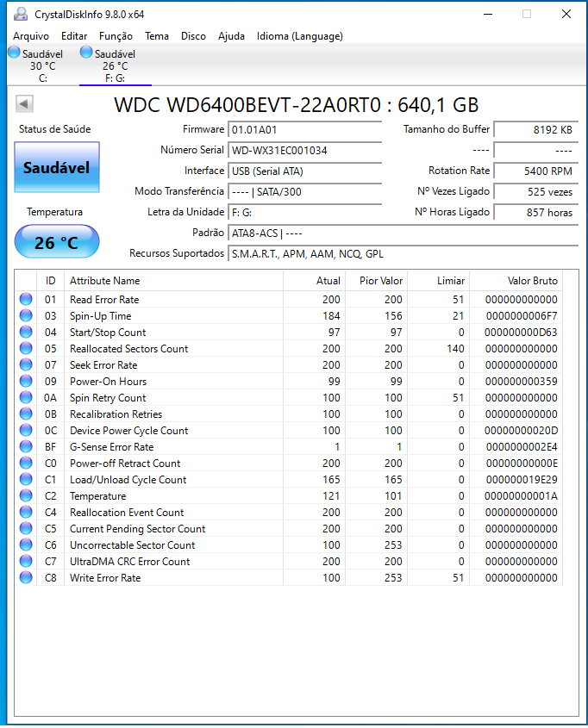The width and height of the screenshot is (588, 728).
Task: Select the F: G: drive health orb
Action: point(86,53)
